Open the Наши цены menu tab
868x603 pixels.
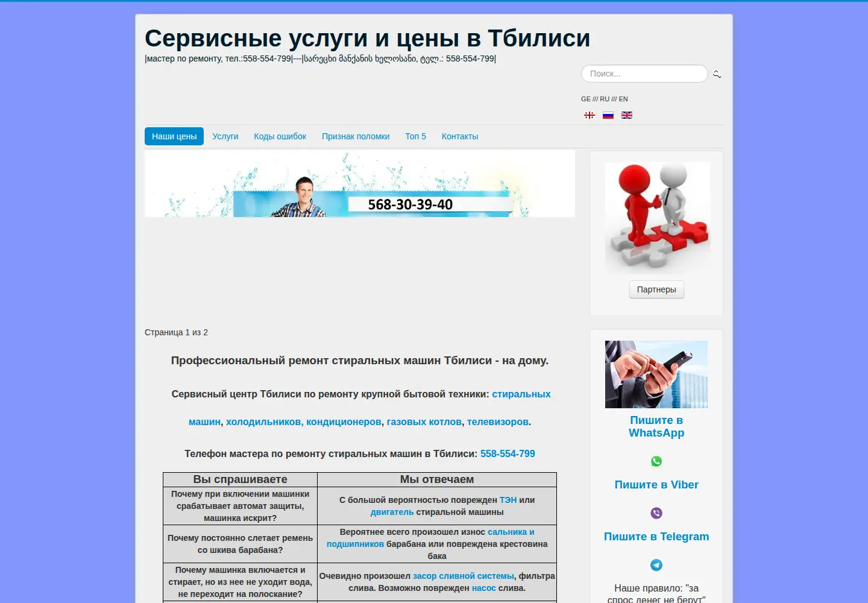[x=174, y=136]
